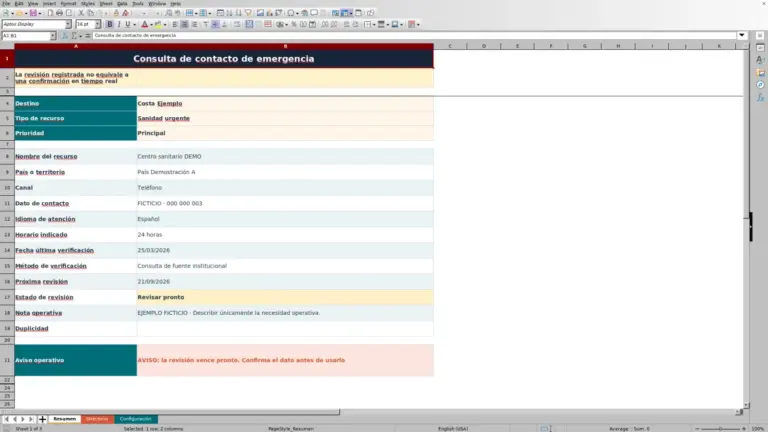Click the font color A swatch
The image size is (768, 432).
point(144,24)
